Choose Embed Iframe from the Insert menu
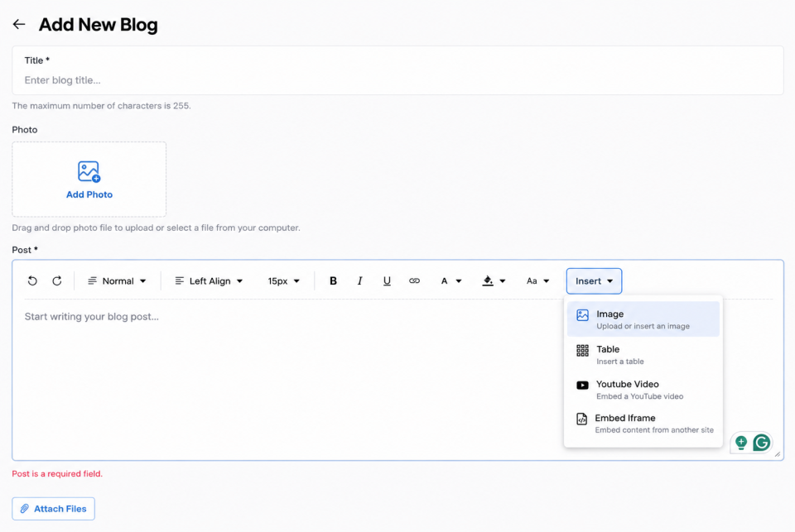This screenshot has width=795, height=532. click(643, 424)
